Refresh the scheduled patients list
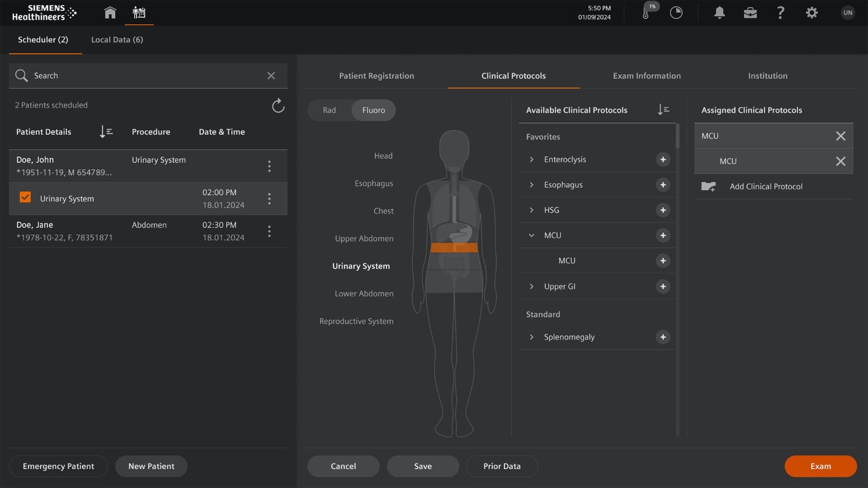Viewport: 868px width, 488px height. [278, 105]
